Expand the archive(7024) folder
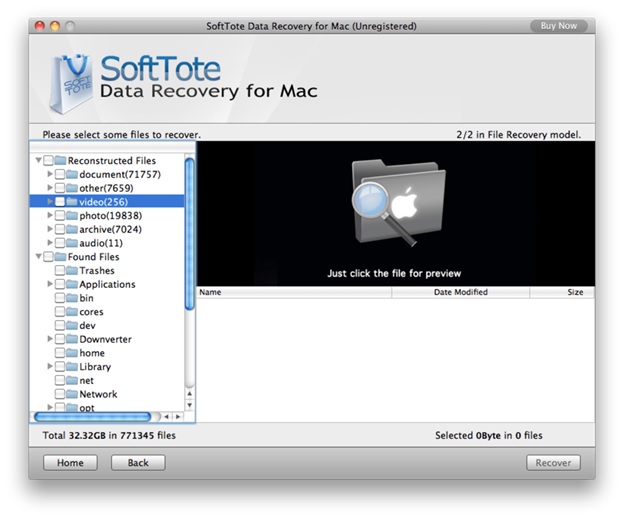This screenshot has height=519, width=624. 50,229
